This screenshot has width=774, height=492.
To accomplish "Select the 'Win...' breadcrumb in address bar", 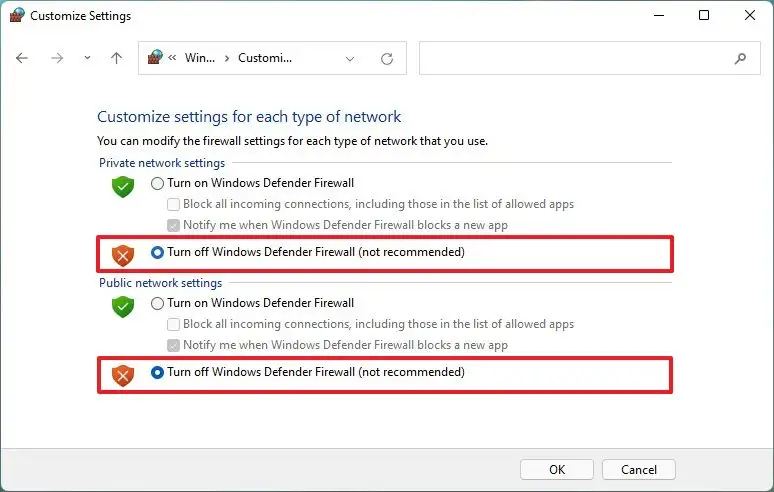I will coord(200,58).
